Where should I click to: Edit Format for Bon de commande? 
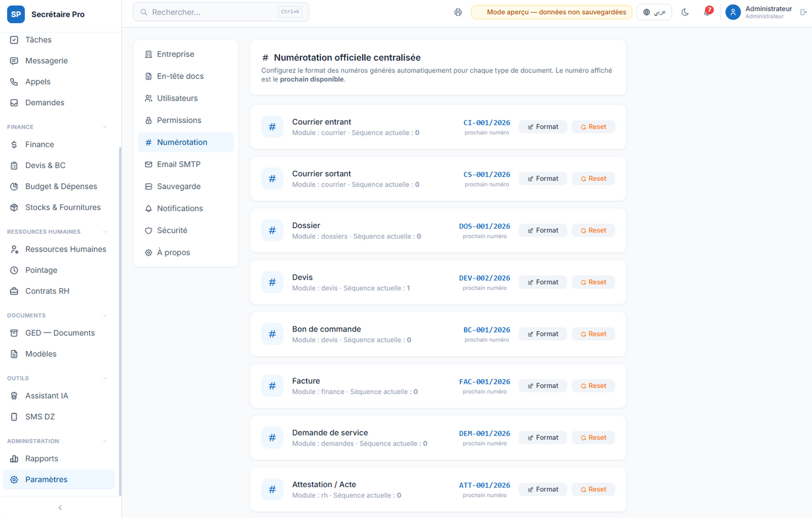coord(543,334)
